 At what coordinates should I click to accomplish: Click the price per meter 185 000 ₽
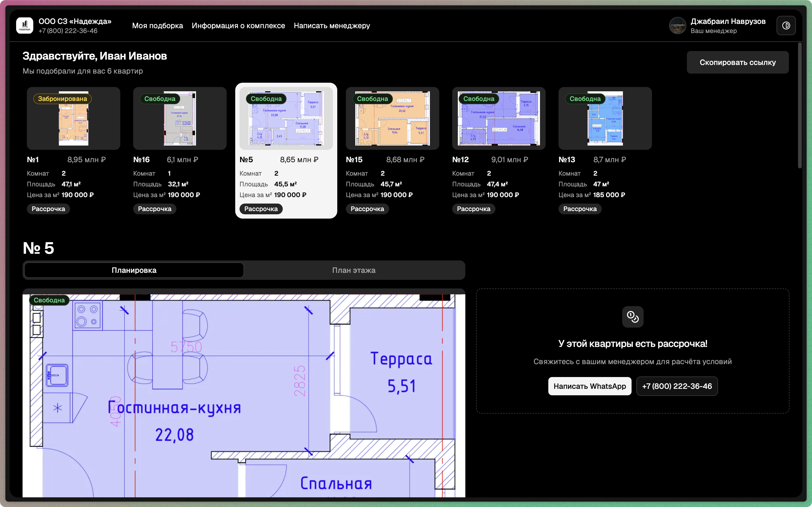(609, 195)
